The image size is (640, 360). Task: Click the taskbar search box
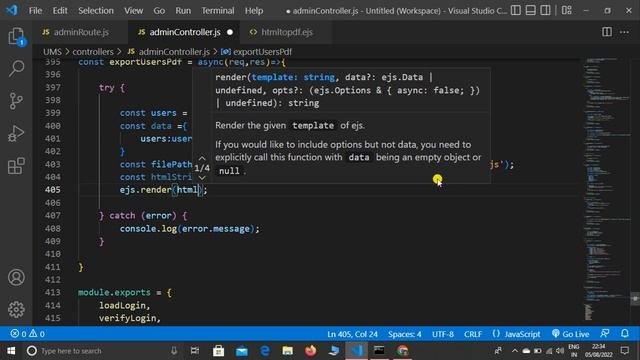click(x=102, y=351)
